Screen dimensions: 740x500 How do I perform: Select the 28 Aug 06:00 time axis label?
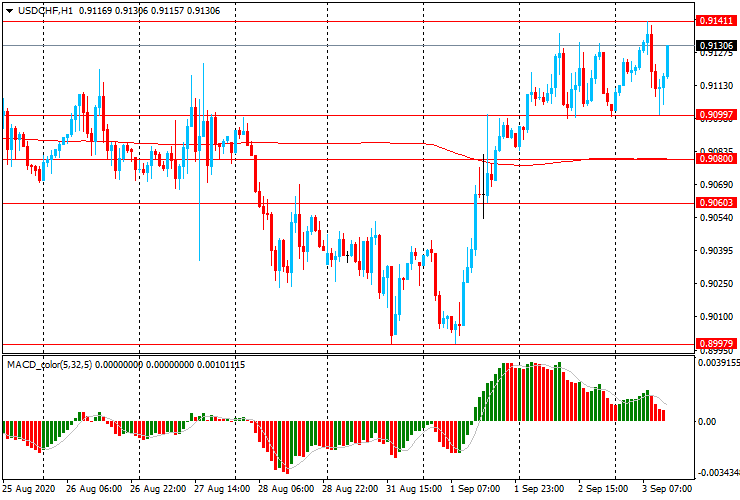click(x=286, y=489)
